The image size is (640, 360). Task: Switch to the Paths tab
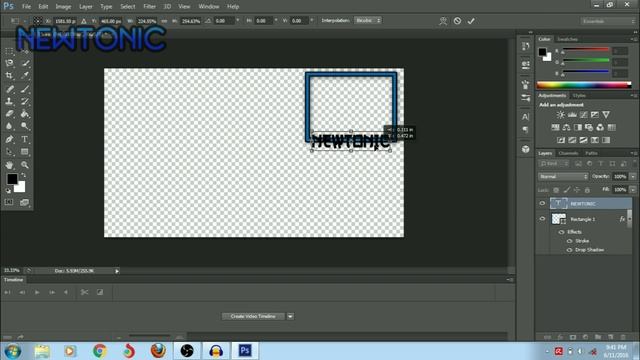tap(591, 153)
